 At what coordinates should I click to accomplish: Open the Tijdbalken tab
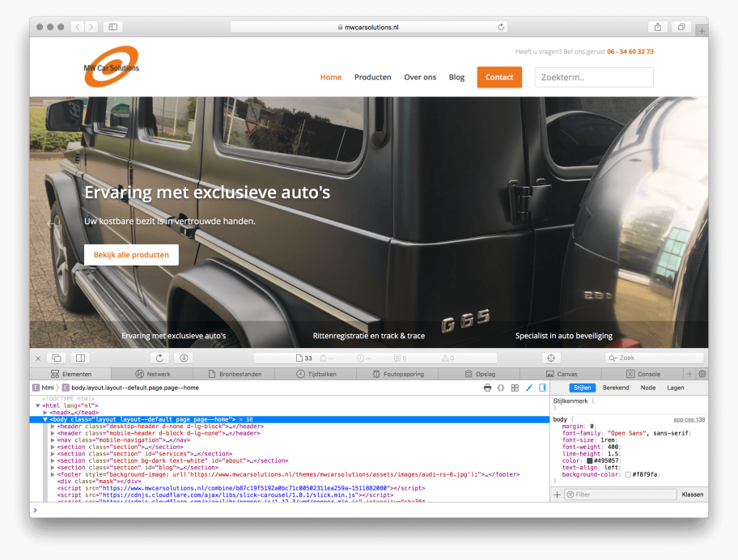click(x=316, y=374)
